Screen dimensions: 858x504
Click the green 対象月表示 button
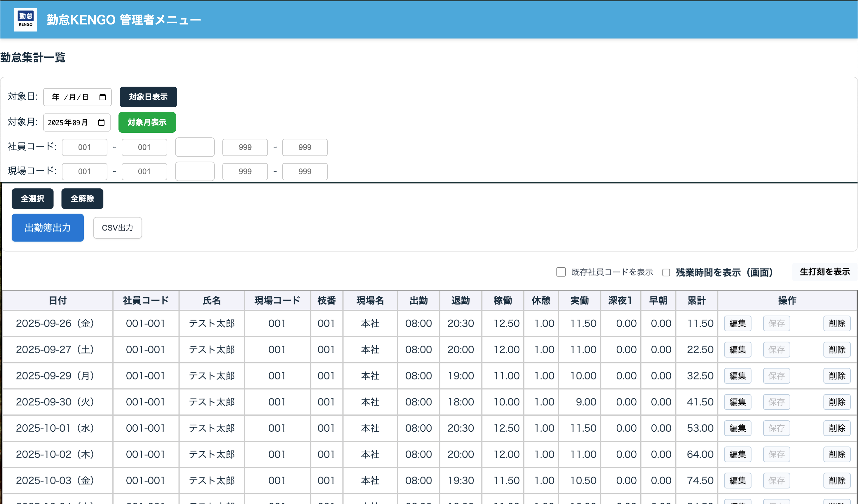147,122
